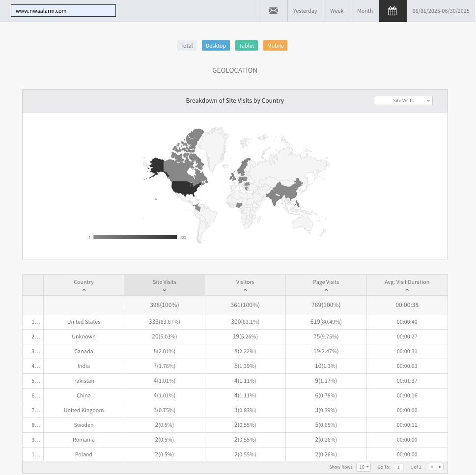Select the Week time range

336,11
